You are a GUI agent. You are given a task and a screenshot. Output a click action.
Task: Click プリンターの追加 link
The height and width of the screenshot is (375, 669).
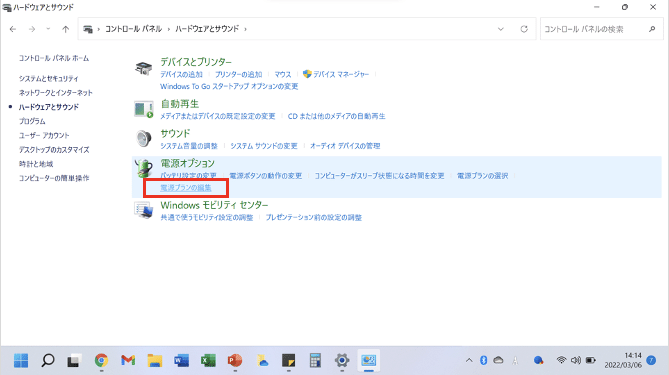pyautogui.click(x=239, y=74)
